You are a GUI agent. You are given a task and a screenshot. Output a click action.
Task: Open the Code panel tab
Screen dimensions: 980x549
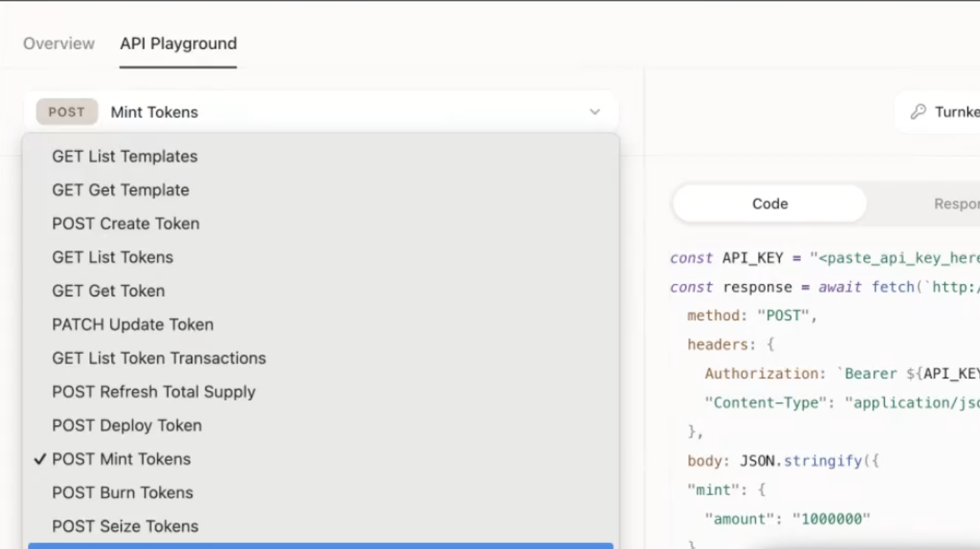(x=769, y=204)
